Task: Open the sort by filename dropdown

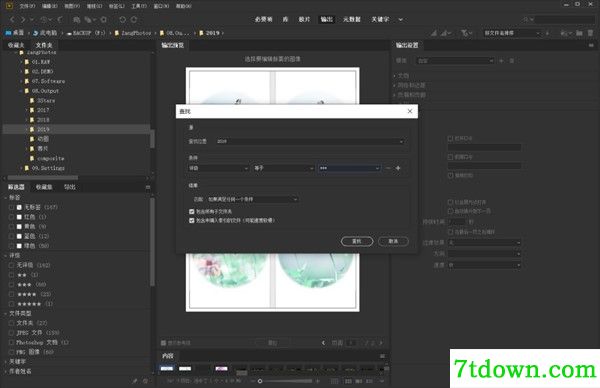Action: coord(511,33)
